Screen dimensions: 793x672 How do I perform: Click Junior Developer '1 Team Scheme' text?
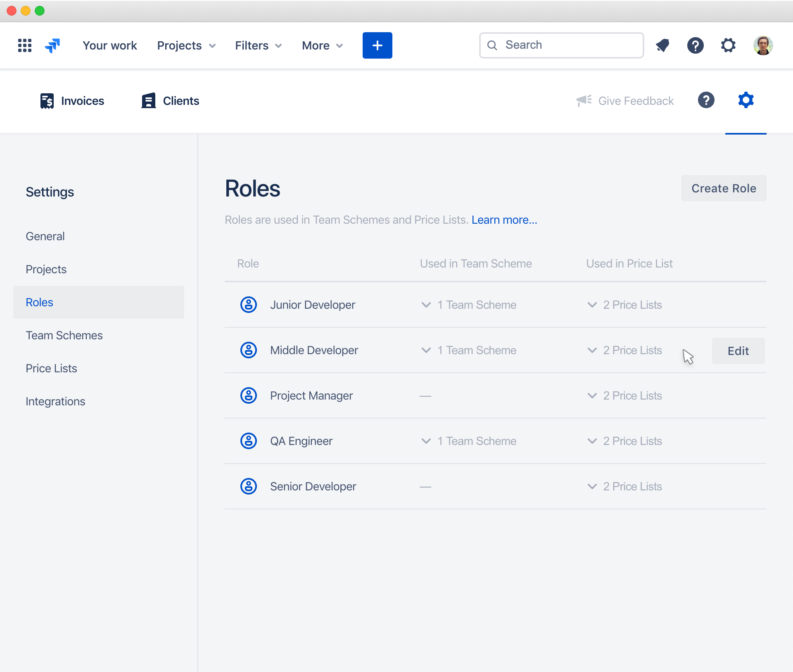coord(477,305)
